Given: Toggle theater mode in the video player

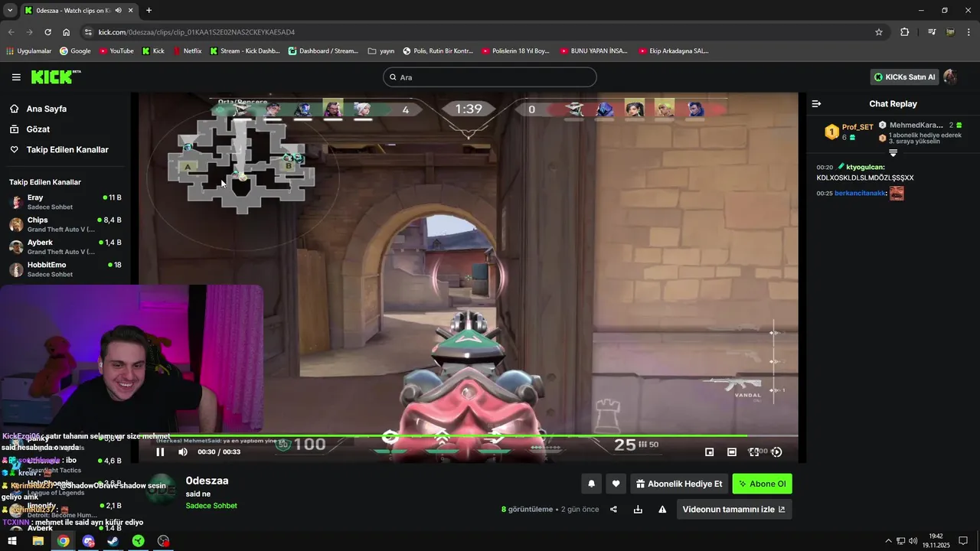Looking at the screenshot, I should 732,452.
